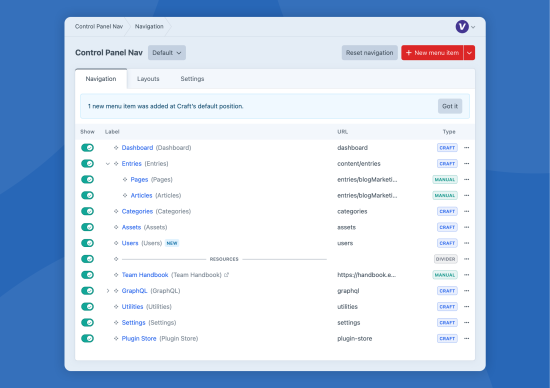Collapse the Entries submenu

(x=108, y=163)
